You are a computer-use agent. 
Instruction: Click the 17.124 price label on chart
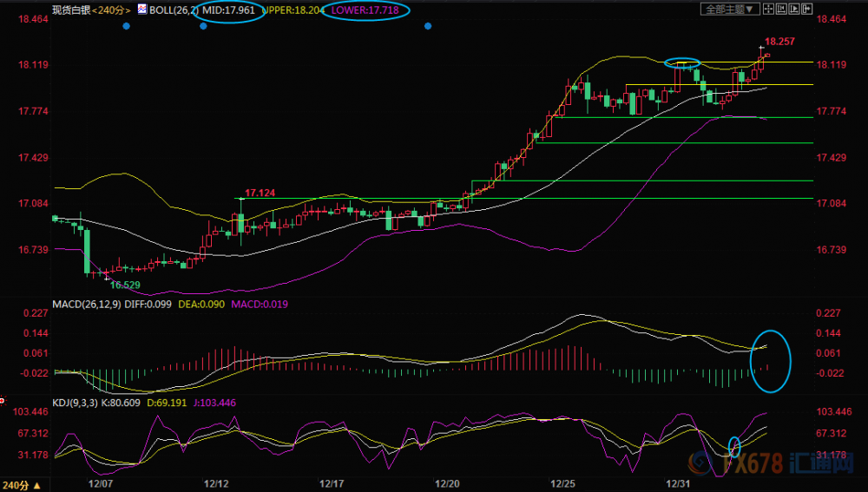click(260, 194)
